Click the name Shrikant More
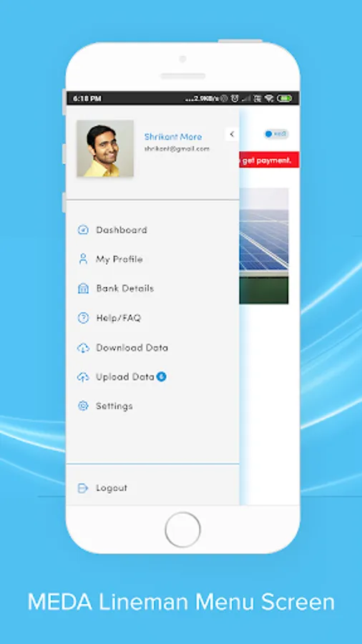This screenshot has width=362, height=644. [173, 137]
